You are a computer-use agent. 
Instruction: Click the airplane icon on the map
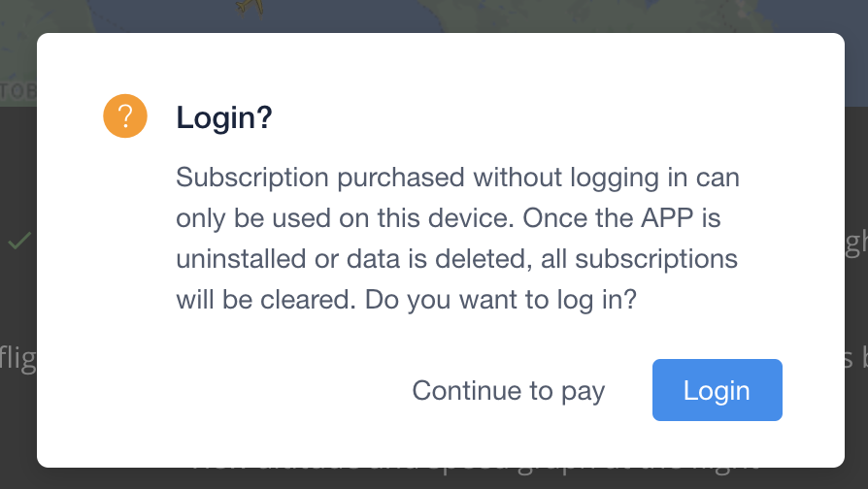(251, 7)
